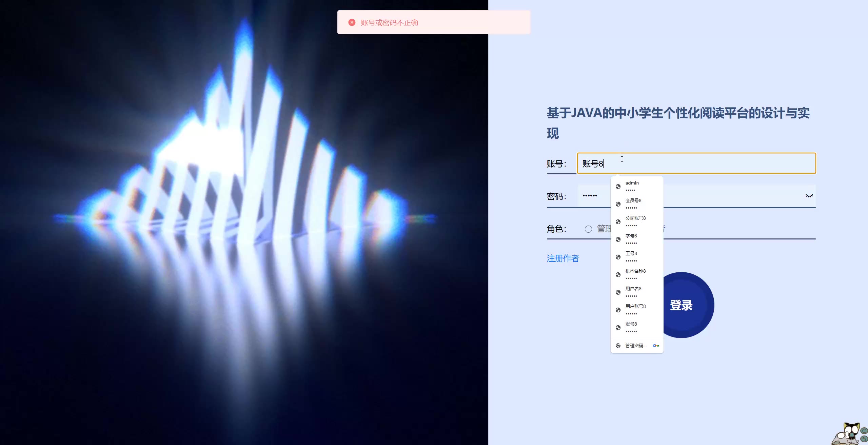The image size is (868, 445).
Task: Select 工号8 autofill entry
Action: pyautogui.click(x=631, y=257)
